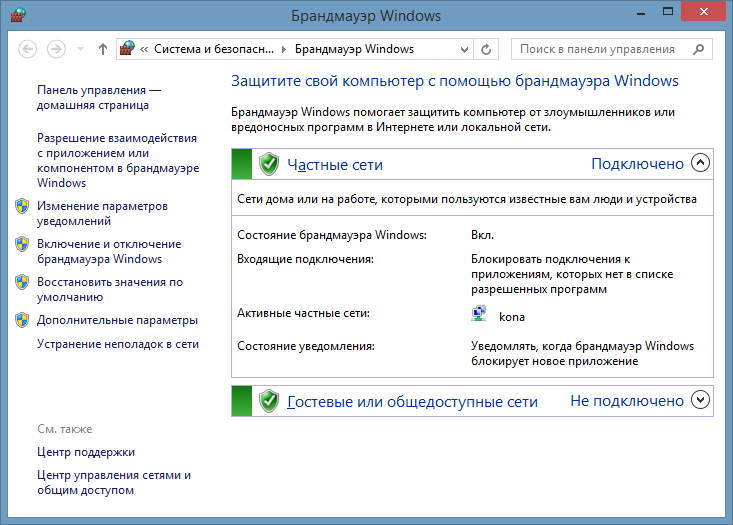Expand Гостевые или общедоступные сети chevron
The image size is (733, 525).
[700, 400]
